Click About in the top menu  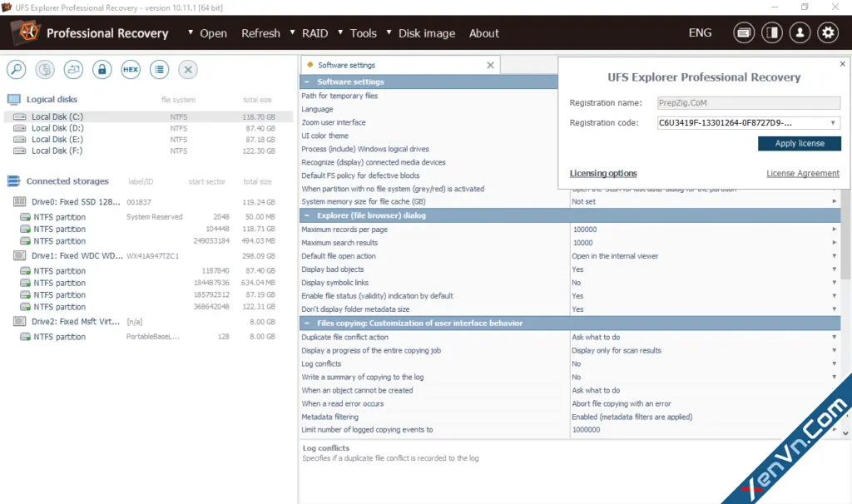pos(484,33)
